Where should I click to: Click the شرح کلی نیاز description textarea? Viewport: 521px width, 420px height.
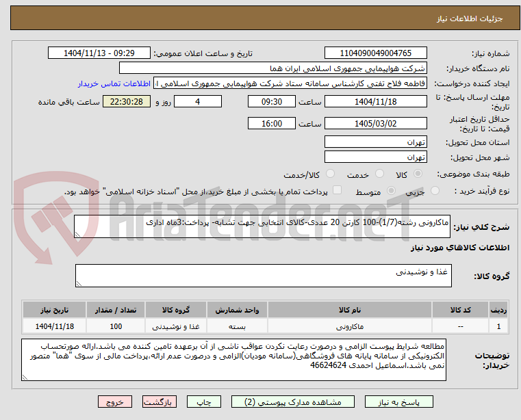pyautogui.click(x=262, y=226)
